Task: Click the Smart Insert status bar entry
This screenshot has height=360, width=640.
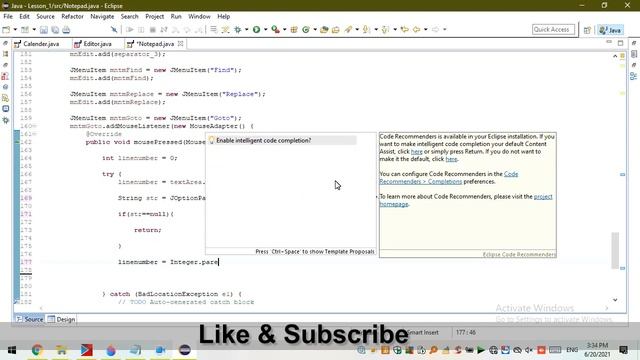Action: tap(422, 332)
